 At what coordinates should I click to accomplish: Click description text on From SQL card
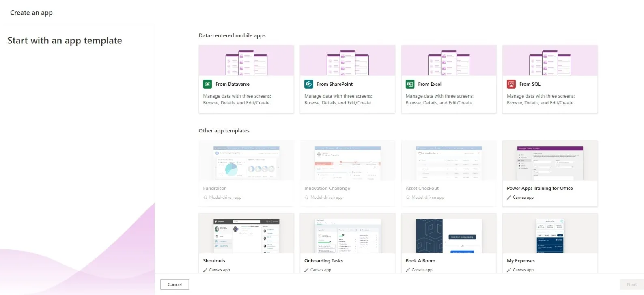tap(541, 100)
